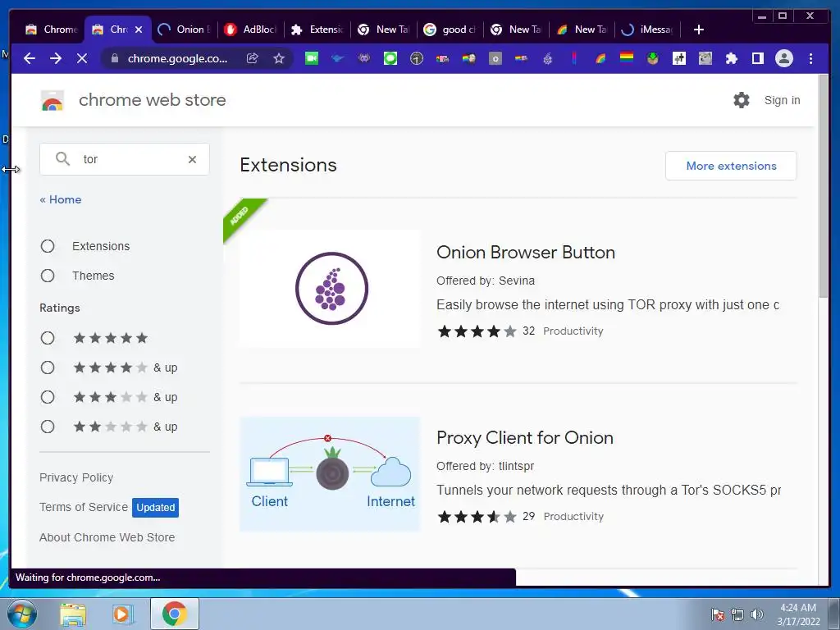The height and width of the screenshot is (630, 840).
Task: Click the More extensions button
Action: (x=731, y=166)
